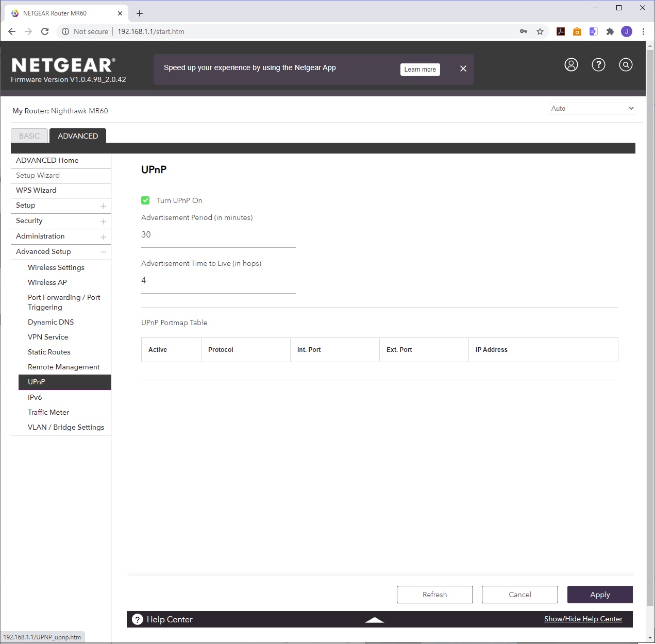Open Port Forwarding / Port Triggering

64,302
